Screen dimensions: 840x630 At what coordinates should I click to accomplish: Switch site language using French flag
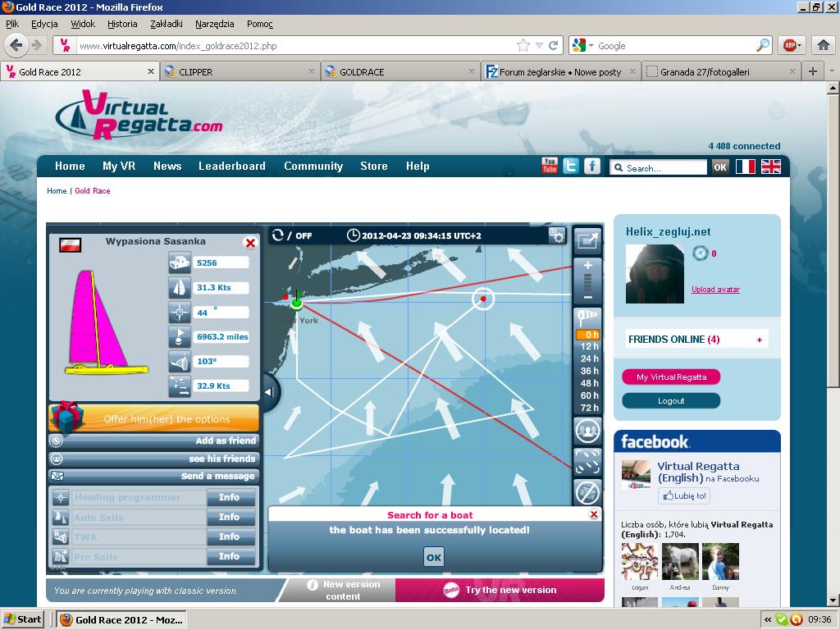tap(745, 167)
